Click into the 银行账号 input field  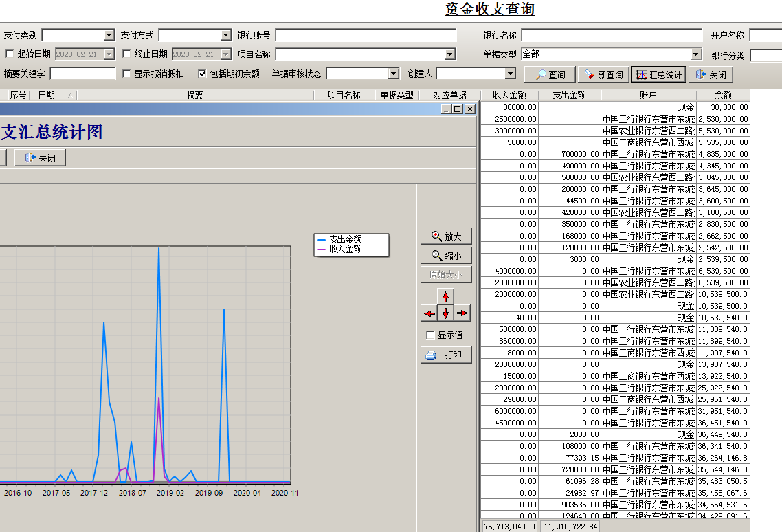(365, 35)
